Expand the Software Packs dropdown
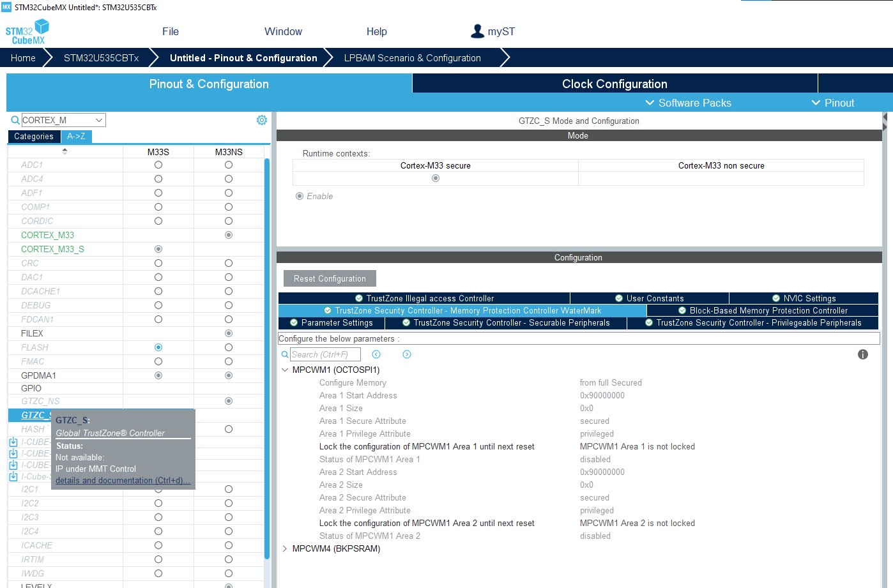 (688, 103)
